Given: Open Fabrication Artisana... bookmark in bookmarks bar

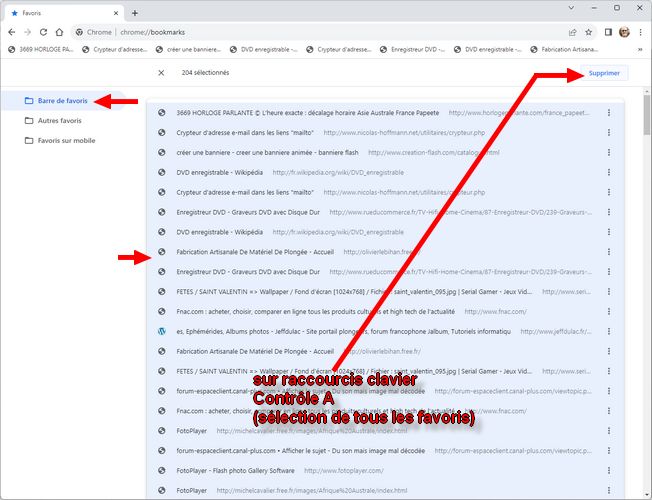Looking at the screenshot, I should (564, 50).
